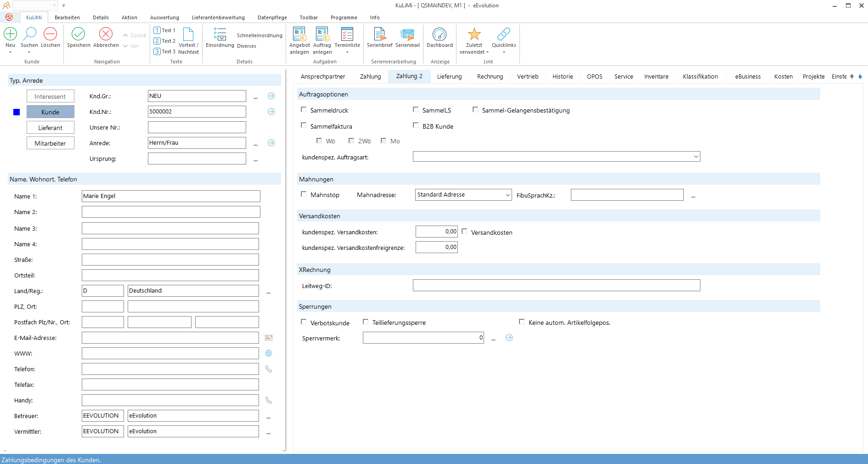Open quick access toolbar dropdown arrow
868x464 pixels.
click(63, 6)
